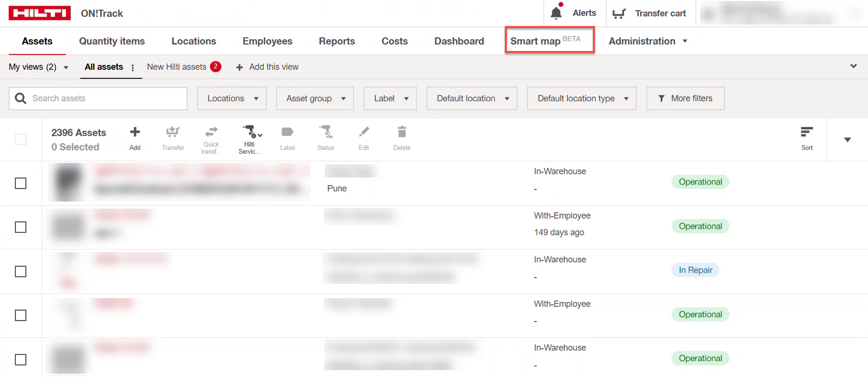
Task: Expand the Administration menu
Action: click(648, 41)
